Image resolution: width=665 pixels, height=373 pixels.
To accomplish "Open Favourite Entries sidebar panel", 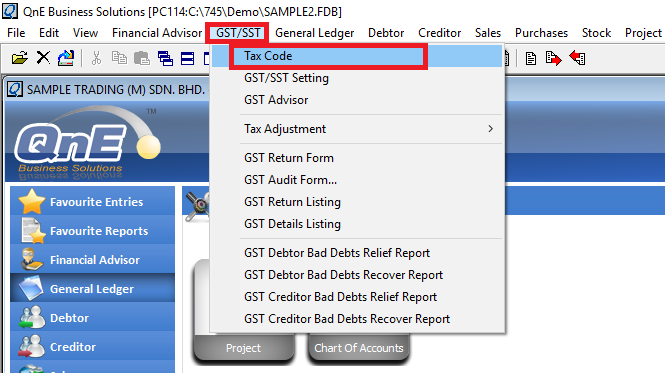I will point(92,202).
